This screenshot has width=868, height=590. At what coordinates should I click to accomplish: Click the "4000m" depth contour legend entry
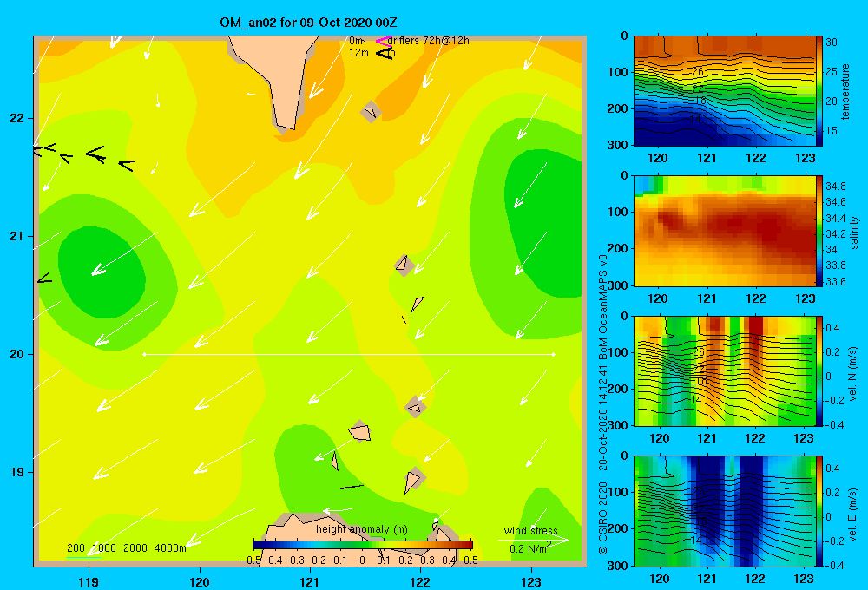(x=170, y=548)
